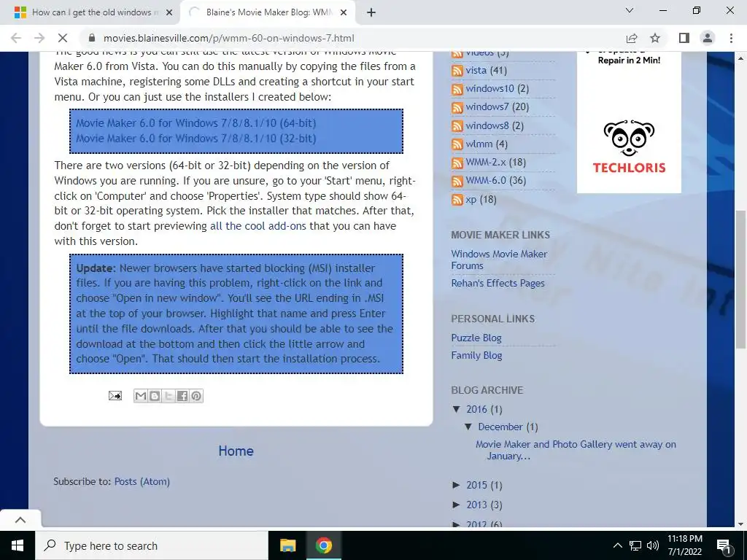The image size is (747, 560).
Task: Open Chrome from Windows taskbar
Action: [x=323, y=545]
